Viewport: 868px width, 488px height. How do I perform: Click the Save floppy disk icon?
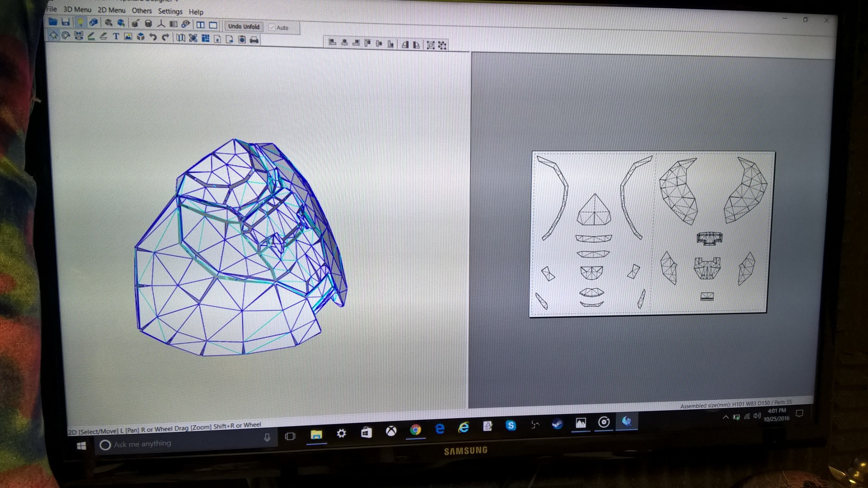(66, 22)
